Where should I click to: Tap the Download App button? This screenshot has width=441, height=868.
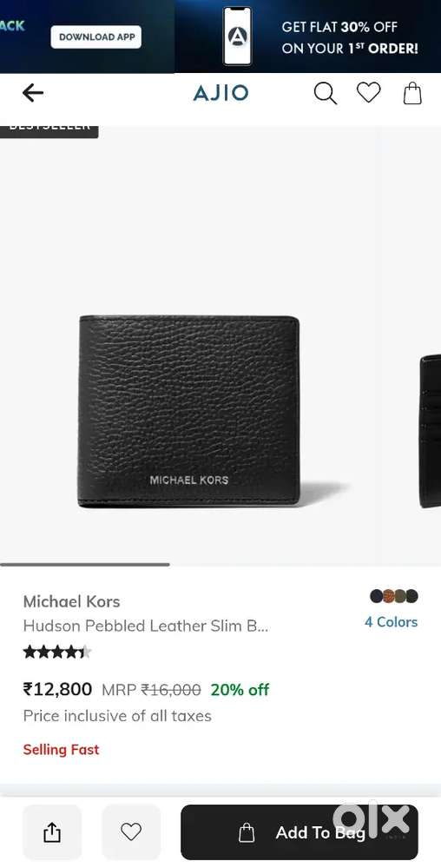point(96,37)
